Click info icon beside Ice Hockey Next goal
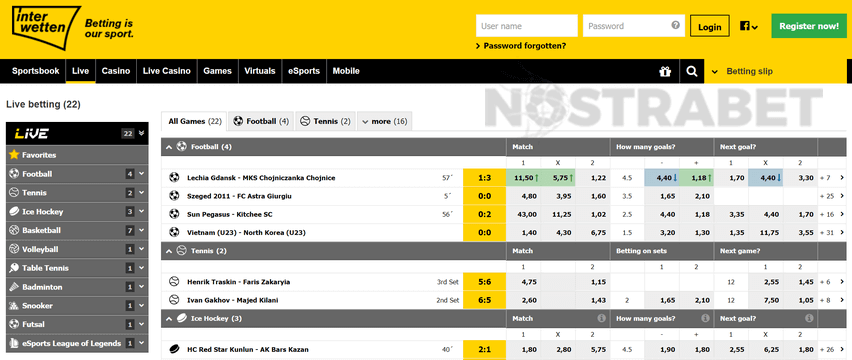 click(809, 319)
